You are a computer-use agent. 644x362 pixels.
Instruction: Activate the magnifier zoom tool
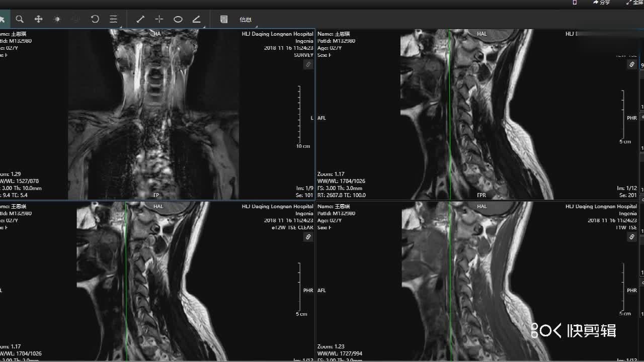[20, 19]
